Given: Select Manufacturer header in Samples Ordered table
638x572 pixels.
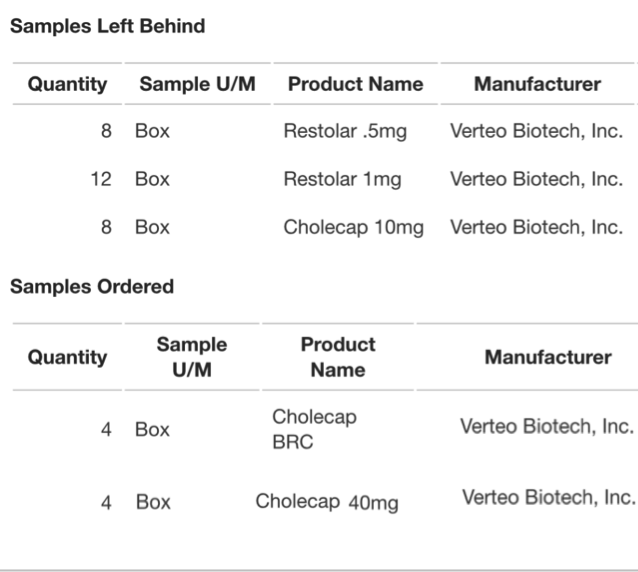Looking at the screenshot, I should pos(547,357).
